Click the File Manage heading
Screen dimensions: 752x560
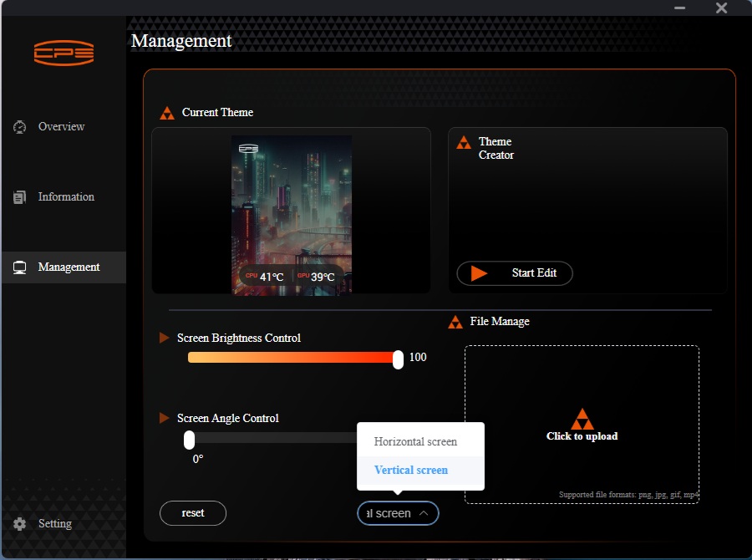500,322
